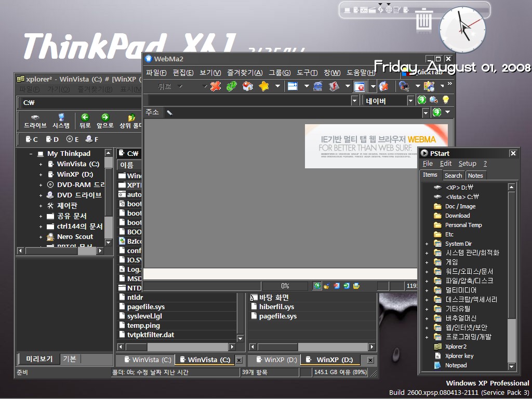Screen dimensions: 532x399
Task: Click the green refresh icon in WebMa2 toolbar
Action: click(x=232, y=86)
